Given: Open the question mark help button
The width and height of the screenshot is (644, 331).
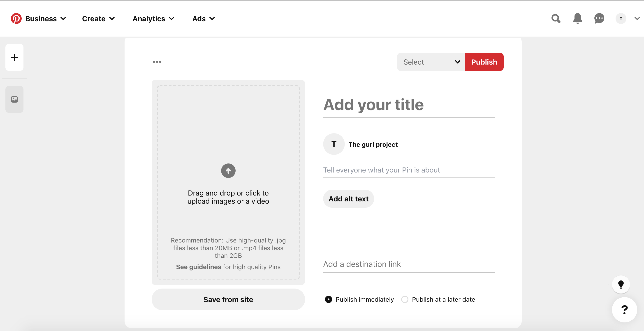Looking at the screenshot, I should pyautogui.click(x=625, y=310).
